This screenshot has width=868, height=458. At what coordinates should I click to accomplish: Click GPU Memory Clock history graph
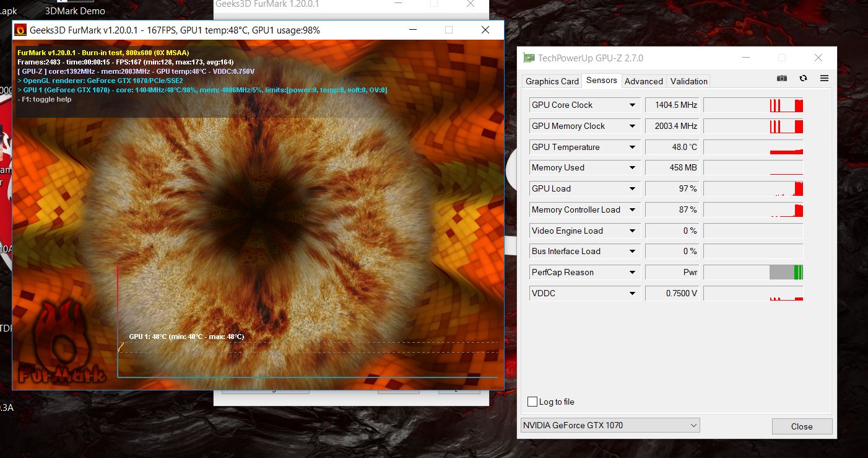(x=753, y=126)
